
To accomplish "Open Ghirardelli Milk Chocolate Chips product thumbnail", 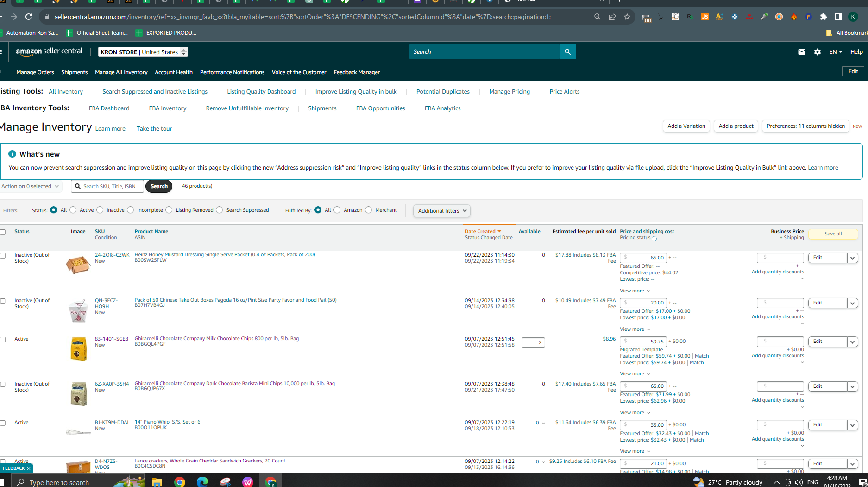I will [x=78, y=349].
